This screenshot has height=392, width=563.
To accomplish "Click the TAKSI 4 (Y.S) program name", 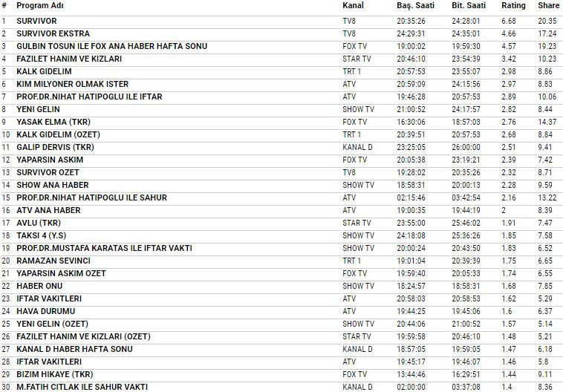I will (41, 235).
